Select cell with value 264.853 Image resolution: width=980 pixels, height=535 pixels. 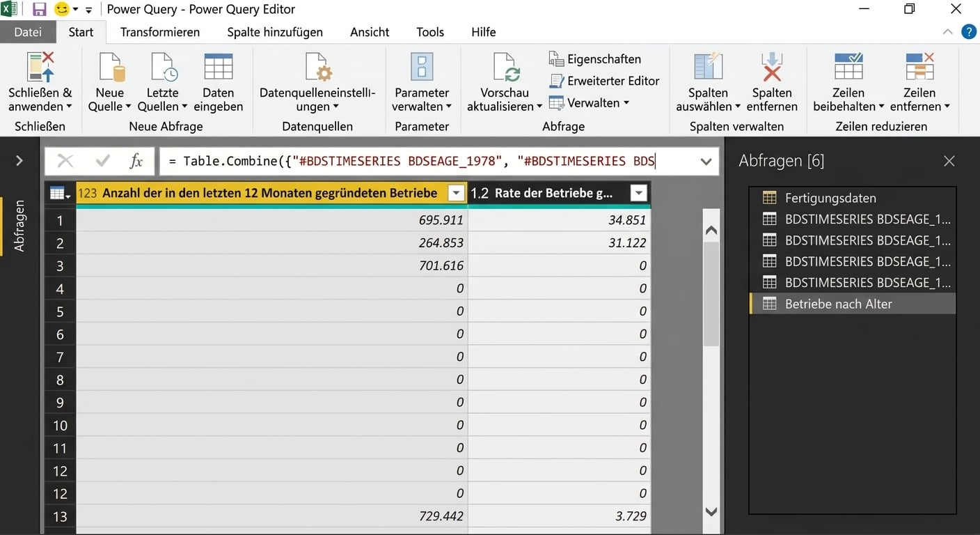point(272,243)
